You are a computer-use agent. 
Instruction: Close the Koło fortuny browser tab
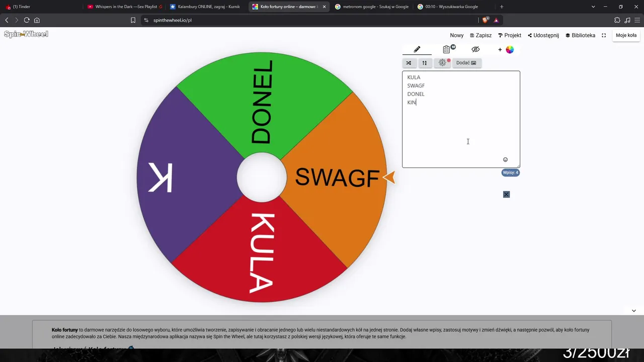pos(324,7)
